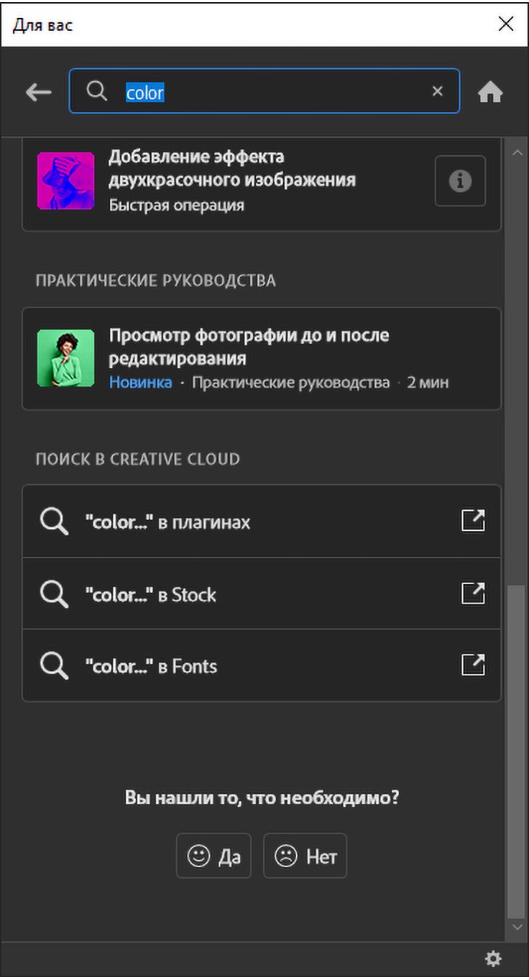Screen dimensions: 529x980
Task: Click the magnifier icon in search box
Action: pos(96,91)
